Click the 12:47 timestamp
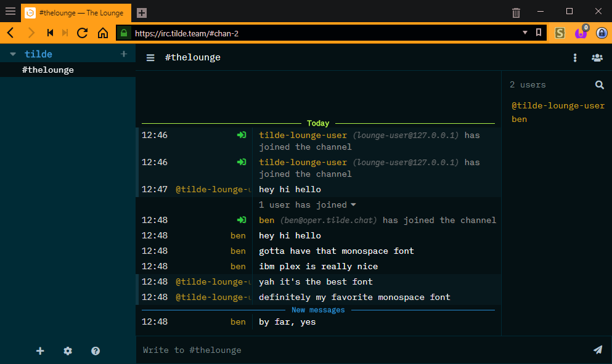612x364 pixels. [x=155, y=189]
